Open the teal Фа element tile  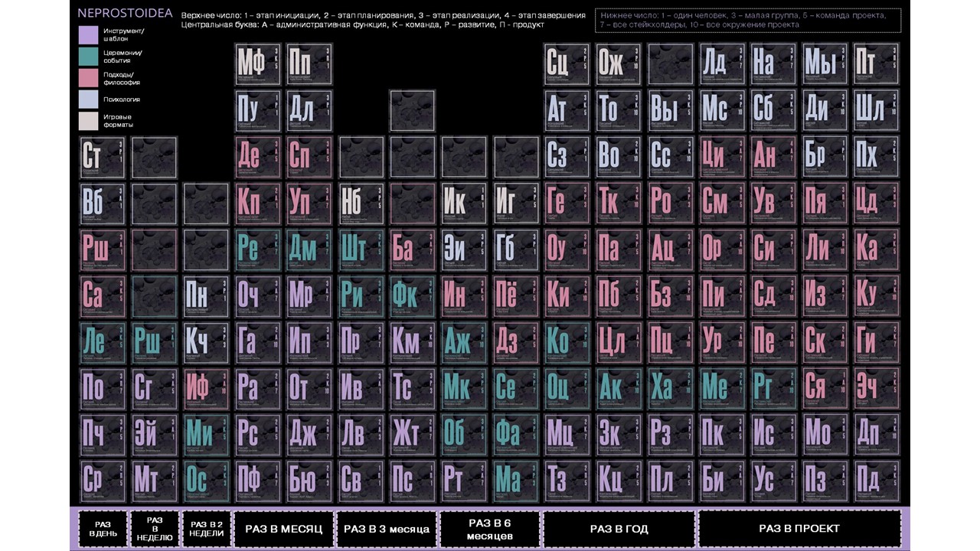(515, 435)
